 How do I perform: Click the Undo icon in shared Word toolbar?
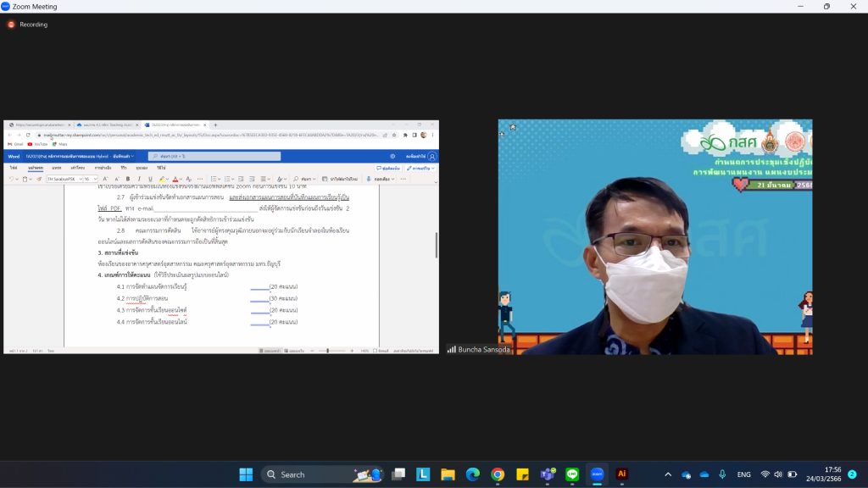(x=11, y=180)
